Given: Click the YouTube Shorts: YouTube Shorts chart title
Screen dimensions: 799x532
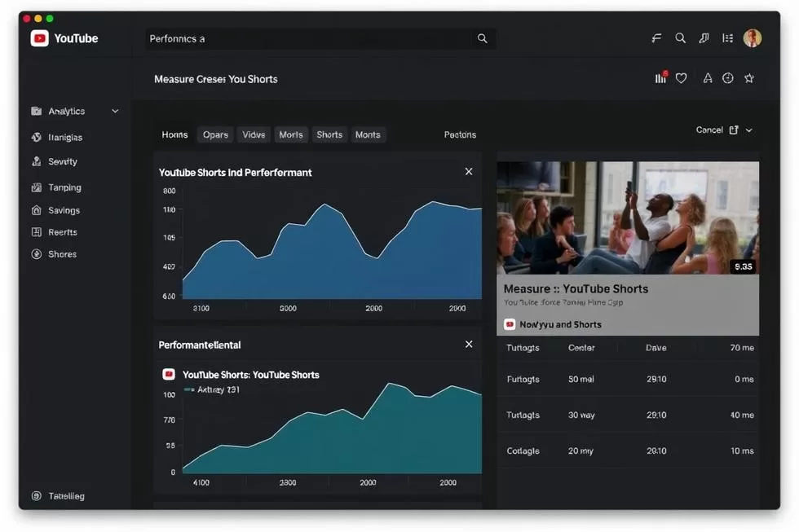Looking at the screenshot, I should tap(251, 375).
